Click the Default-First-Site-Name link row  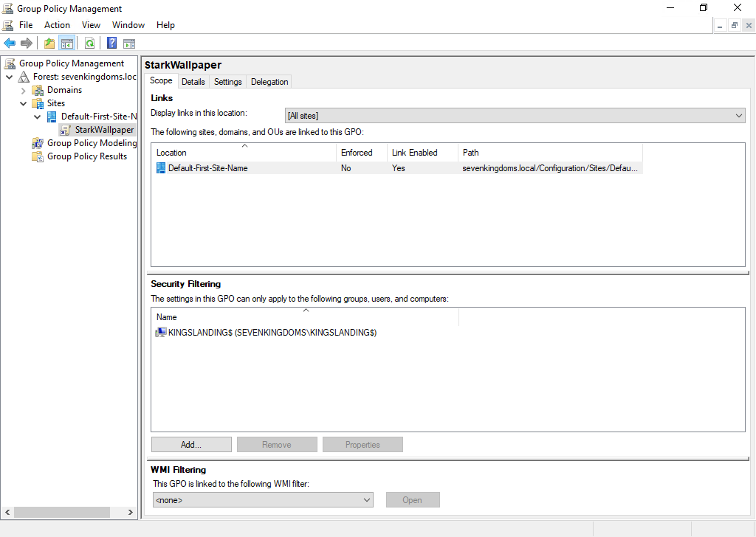tap(207, 168)
